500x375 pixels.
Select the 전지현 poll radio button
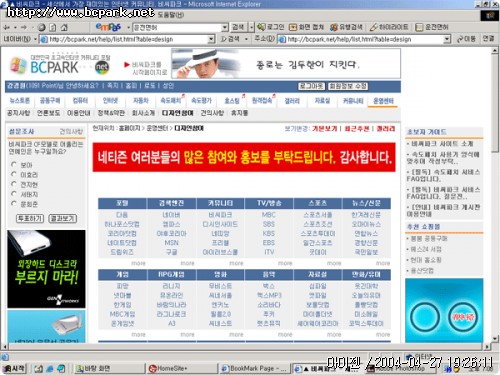pyautogui.click(x=14, y=184)
